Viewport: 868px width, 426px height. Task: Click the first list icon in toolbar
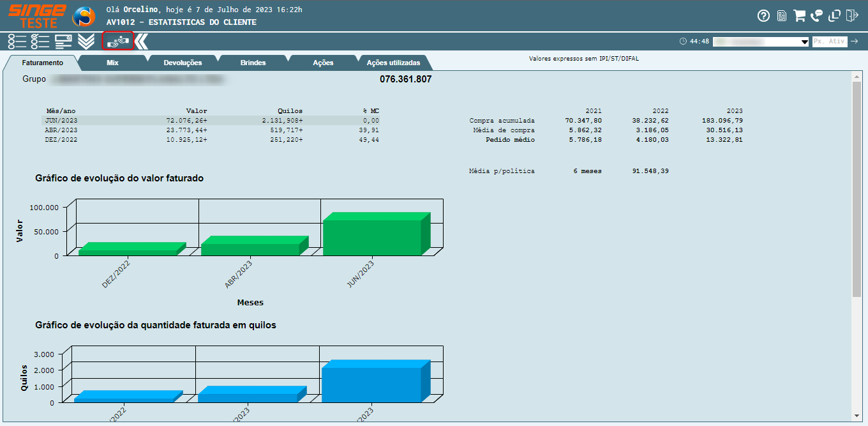(17, 42)
